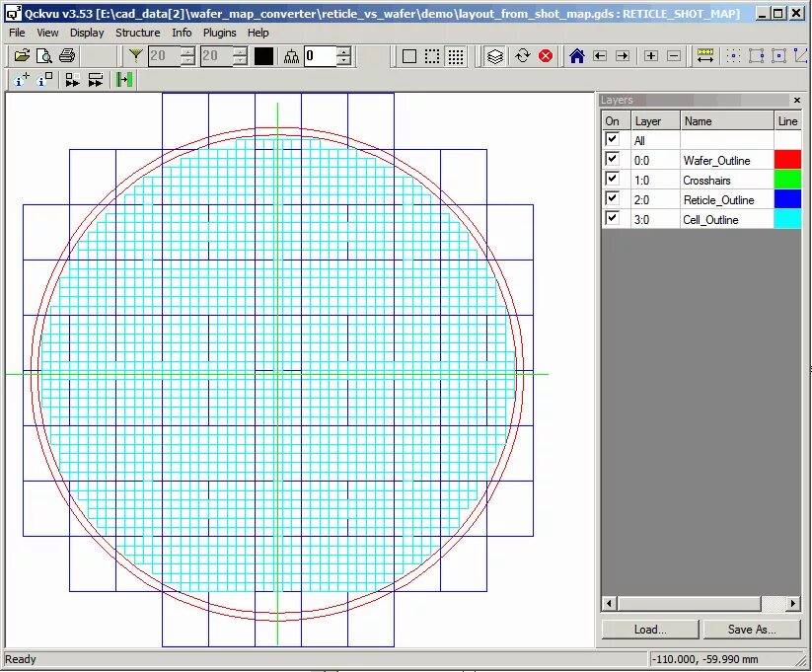
Task: Go to next view with right arrow
Action: click(x=623, y=56)
